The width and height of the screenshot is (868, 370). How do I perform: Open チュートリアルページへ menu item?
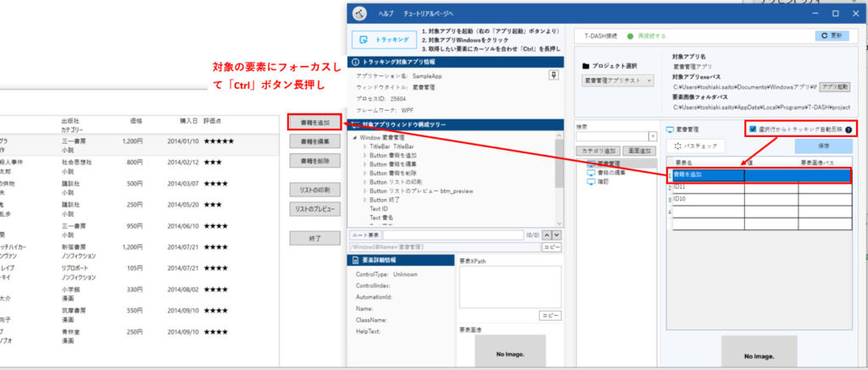pos(430,14)
